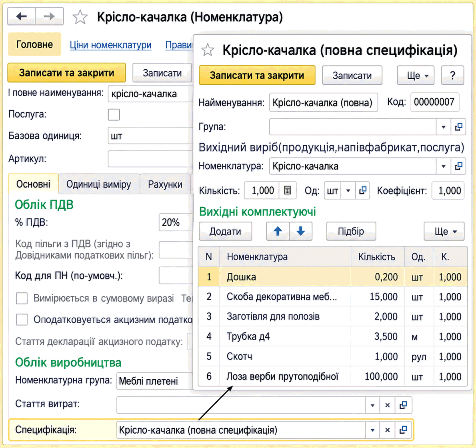476x448 pixels.
Task: Click the Найменування field in specification
Action: tap(323, 102)
